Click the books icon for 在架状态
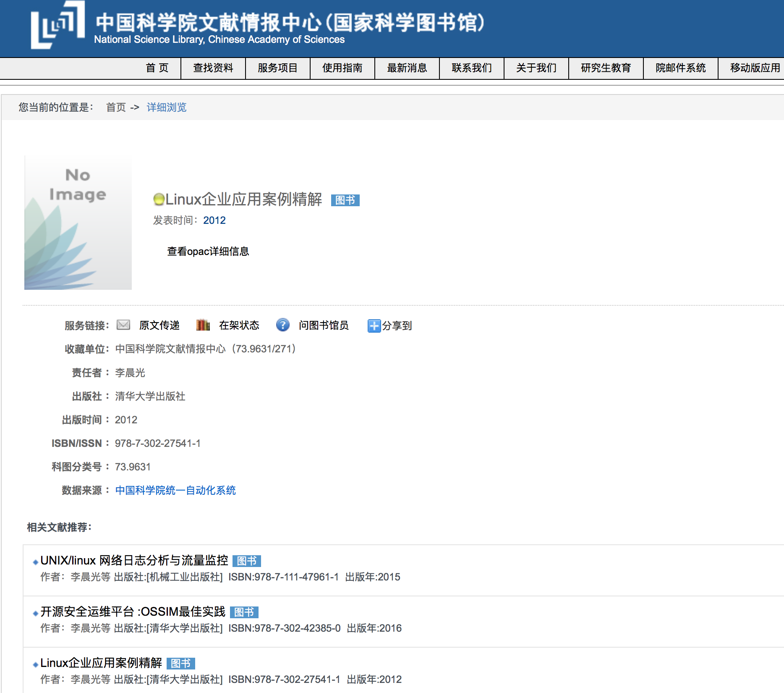This screenshot has width=784, height=693. click(203, 325)
